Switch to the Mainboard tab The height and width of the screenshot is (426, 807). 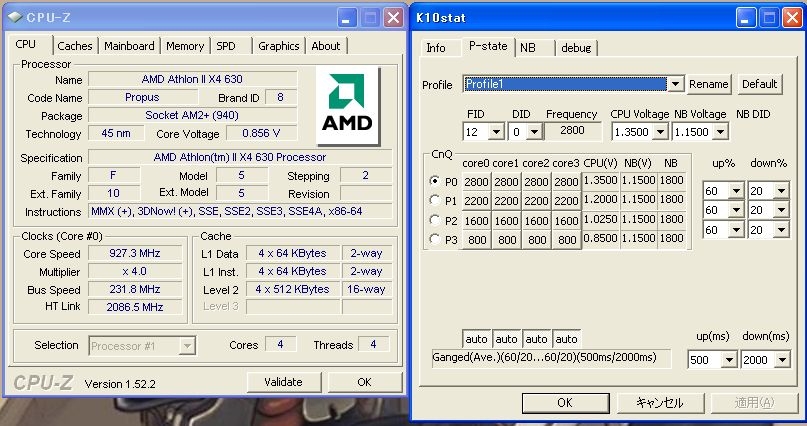point(129,46)
